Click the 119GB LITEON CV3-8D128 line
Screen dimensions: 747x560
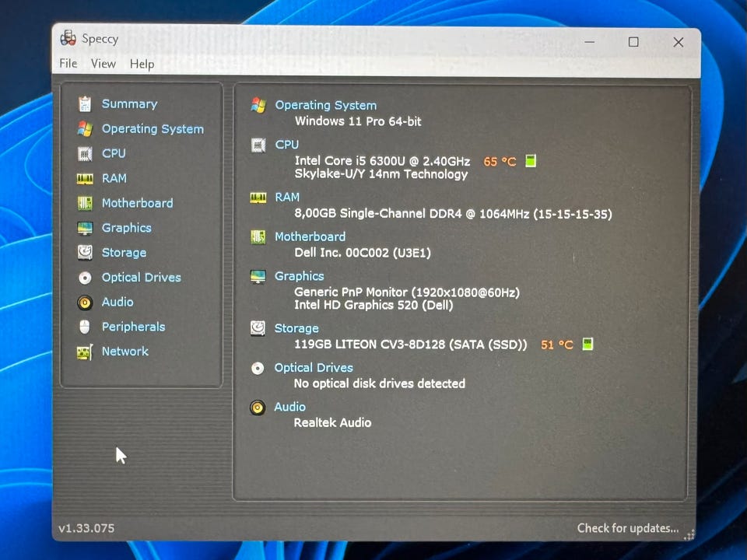(x=411, y=345)
